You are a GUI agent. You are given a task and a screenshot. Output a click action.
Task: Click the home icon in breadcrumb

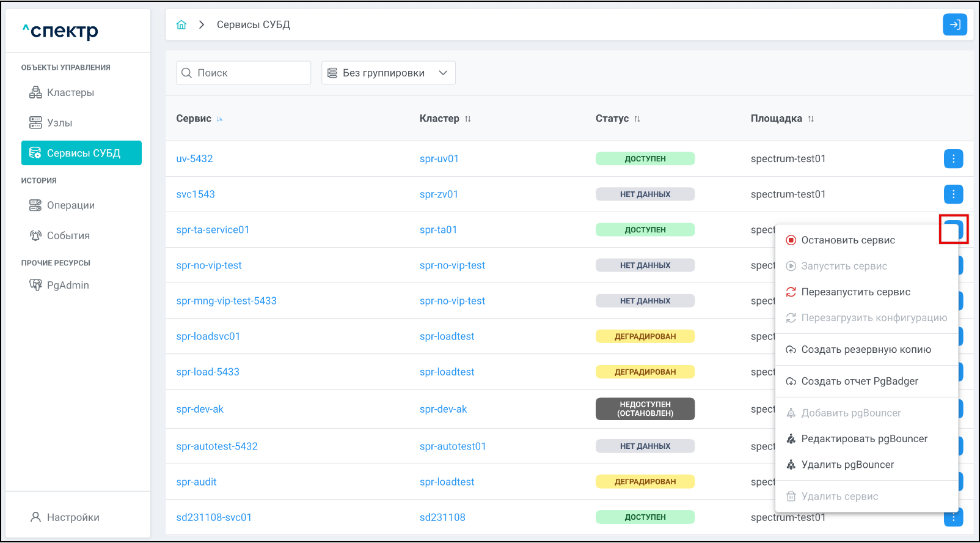pos(181,25)
